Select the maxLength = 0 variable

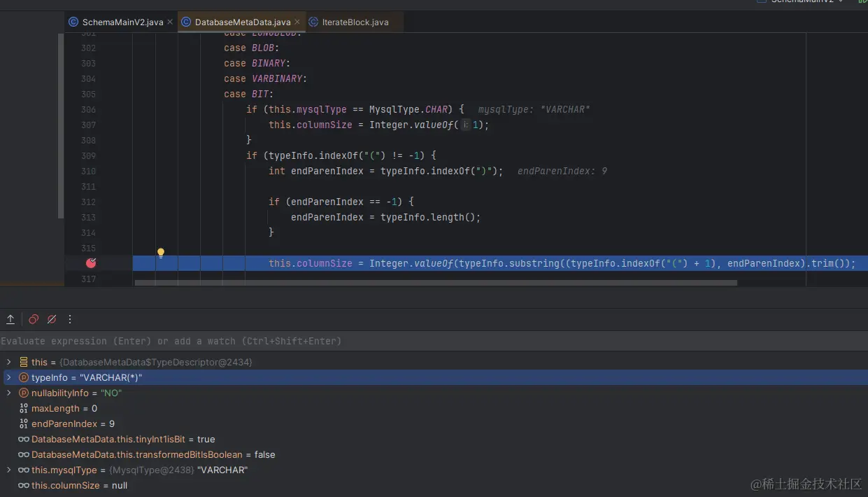[x=434, y=408]
